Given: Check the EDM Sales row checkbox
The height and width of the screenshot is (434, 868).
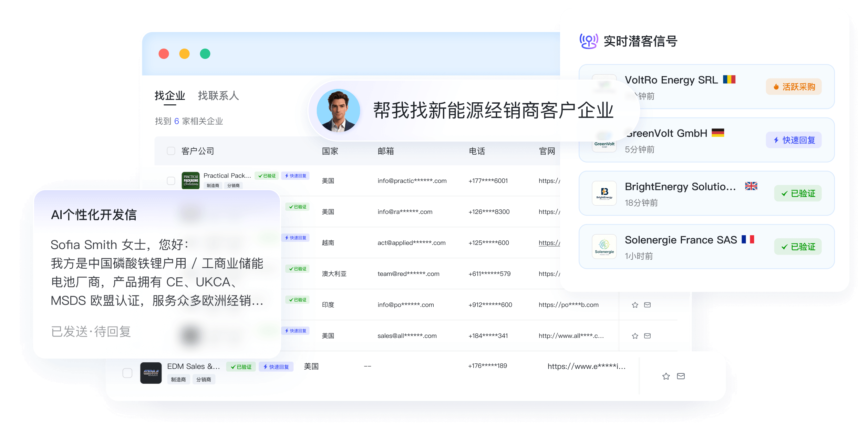Looking at the screenshot, I should click(127, 373).
